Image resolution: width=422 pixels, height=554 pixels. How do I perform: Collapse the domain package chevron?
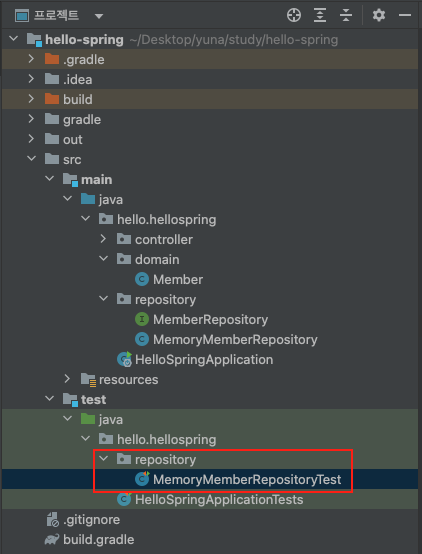click(x=104, y=259)
